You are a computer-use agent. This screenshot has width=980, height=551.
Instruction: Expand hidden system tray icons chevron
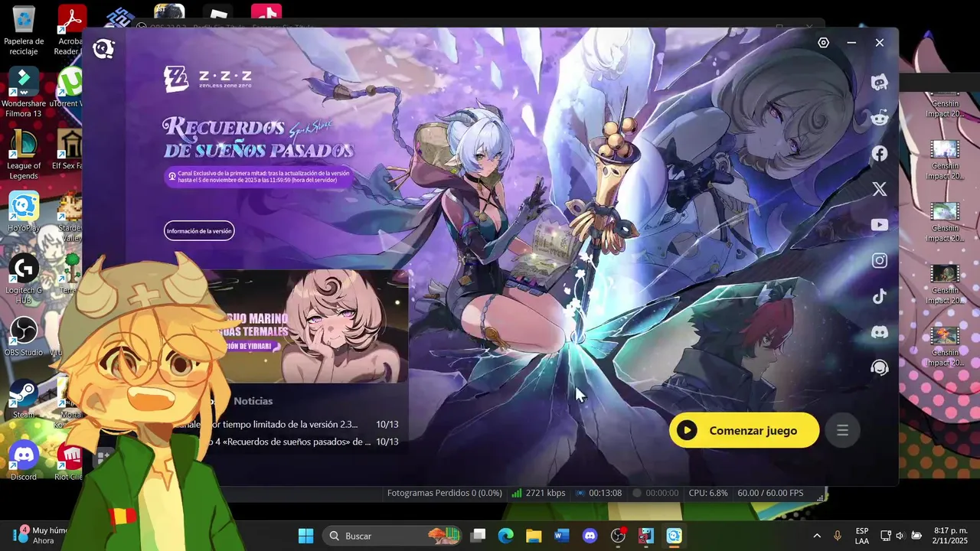point(816,536)
